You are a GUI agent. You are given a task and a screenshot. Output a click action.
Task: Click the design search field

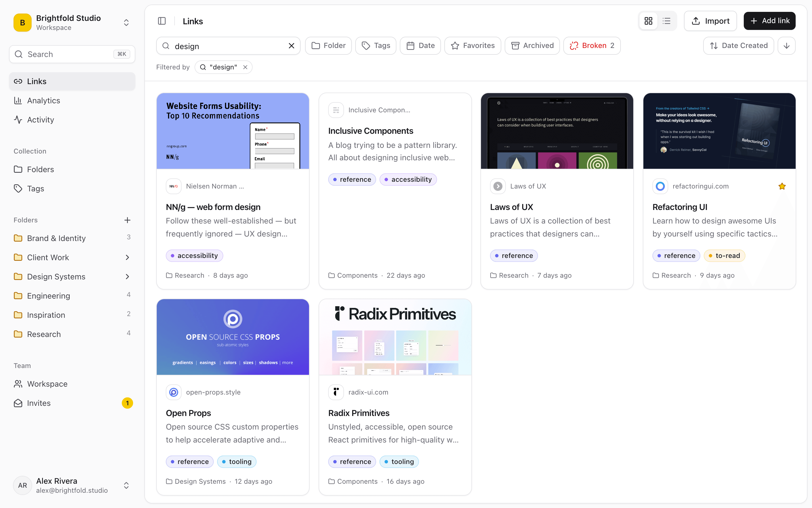click(228, 46)
